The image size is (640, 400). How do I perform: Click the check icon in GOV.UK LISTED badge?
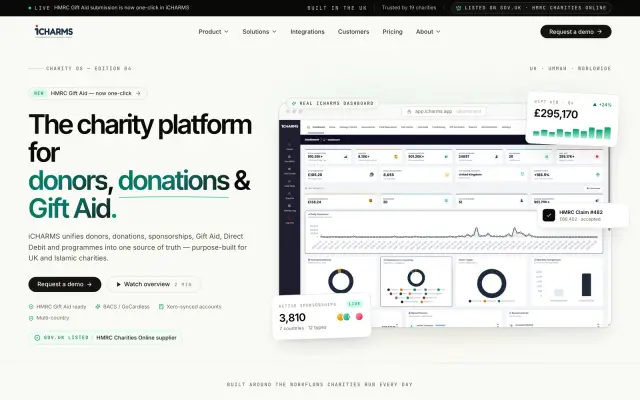tap(37, 338)
